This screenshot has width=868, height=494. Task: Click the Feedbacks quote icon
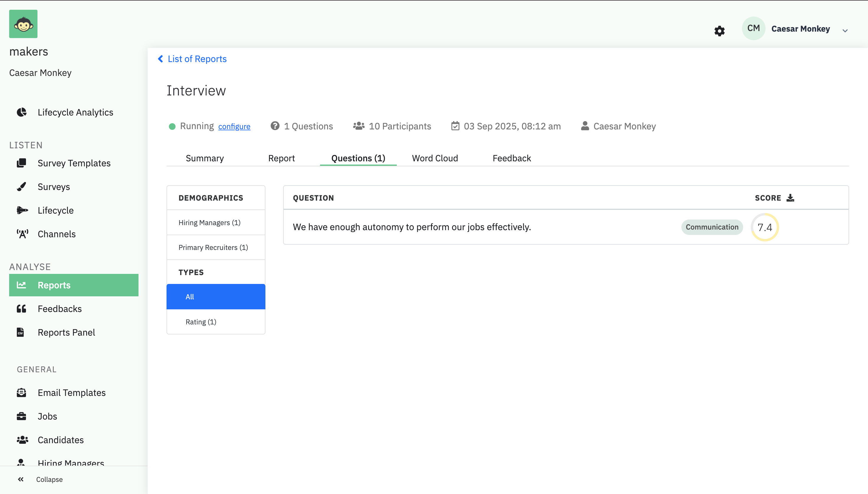pos(21,309)
